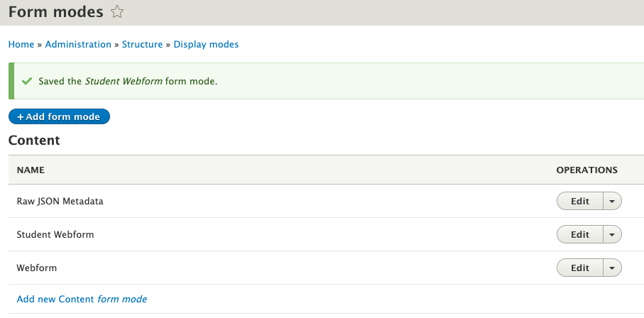Screen dimensions: 644x318
Task: Click the OPERATIONS column header
Action: click(x=586, y=170)
